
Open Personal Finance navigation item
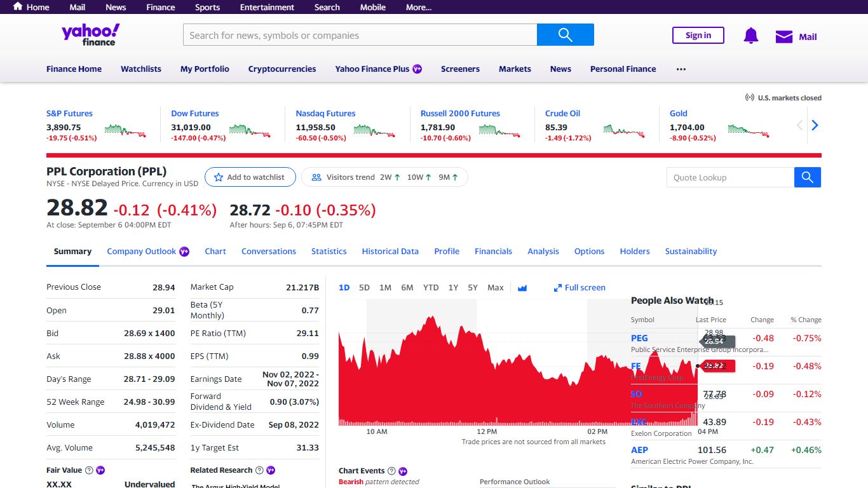[623, 69]
